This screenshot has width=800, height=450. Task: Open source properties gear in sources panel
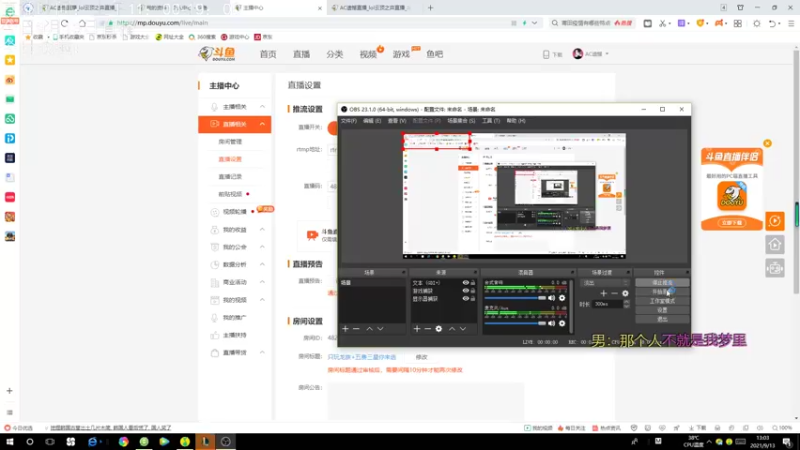pyautogui.click(x=439, y=329)
